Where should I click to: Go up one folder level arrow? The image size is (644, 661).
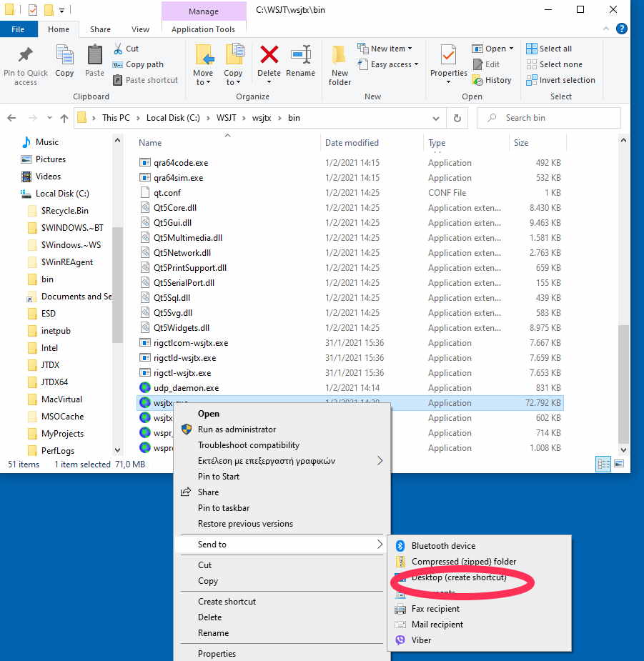point(64,119)
